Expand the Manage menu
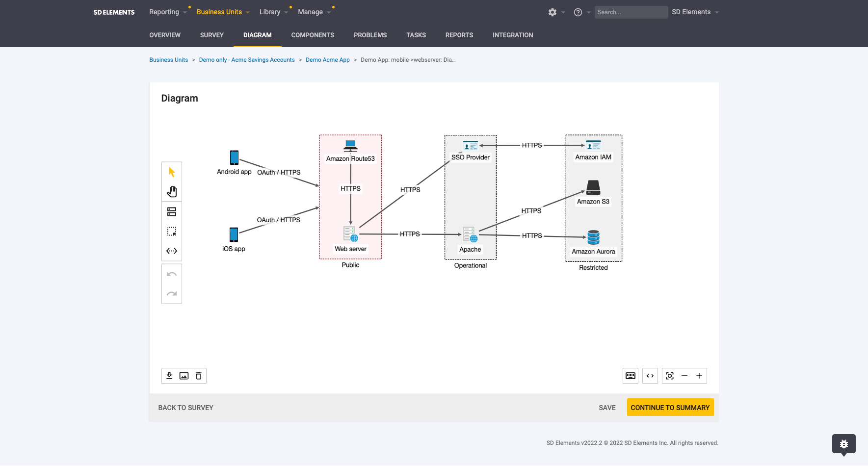 pos(315,12)
